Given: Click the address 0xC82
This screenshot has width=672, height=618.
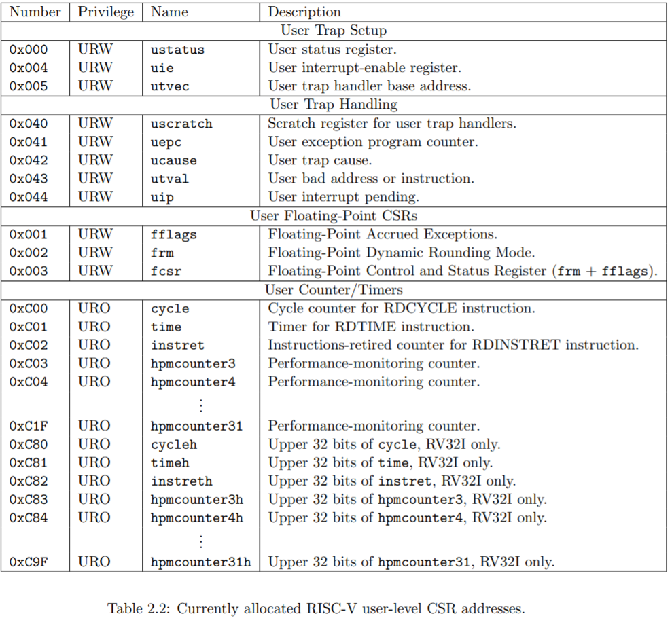Looking at the screenshot, I should (x=29, y=481).
